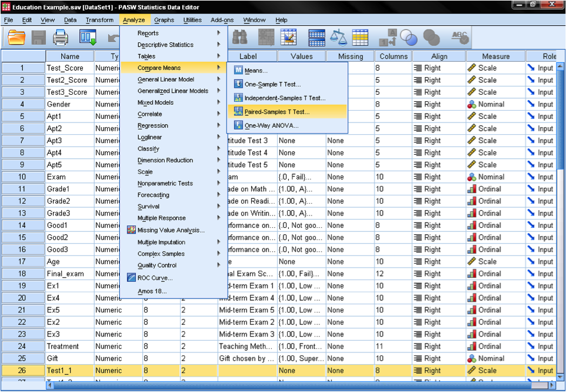Click the Find binoculars icon
The image size is (566, 392).
239,38
